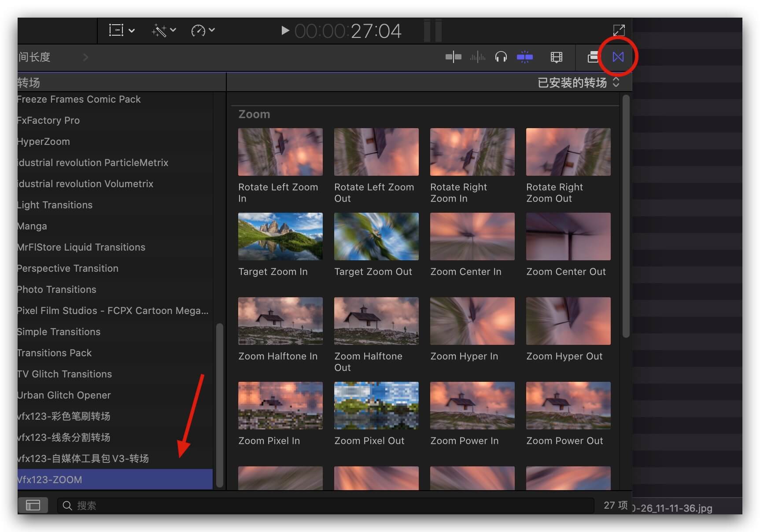Click the 27 项 item count
Viewport: 760px width, 532px height.
point(615,505)
